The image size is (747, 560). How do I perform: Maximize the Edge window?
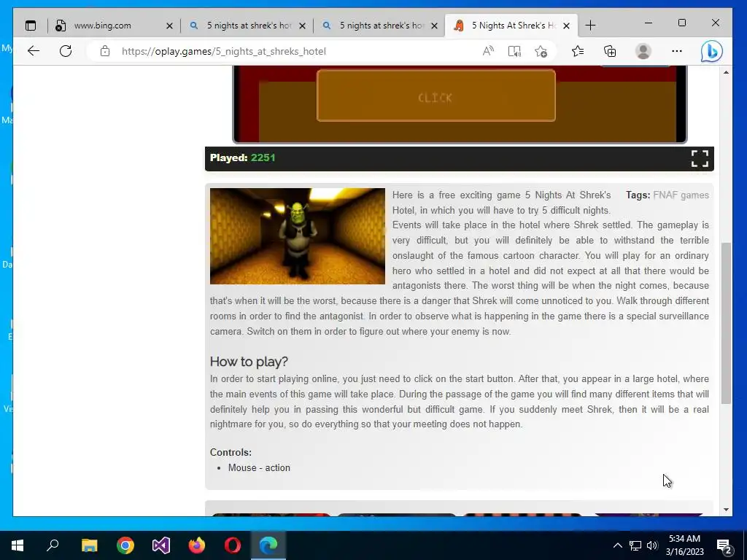(682, 23)
